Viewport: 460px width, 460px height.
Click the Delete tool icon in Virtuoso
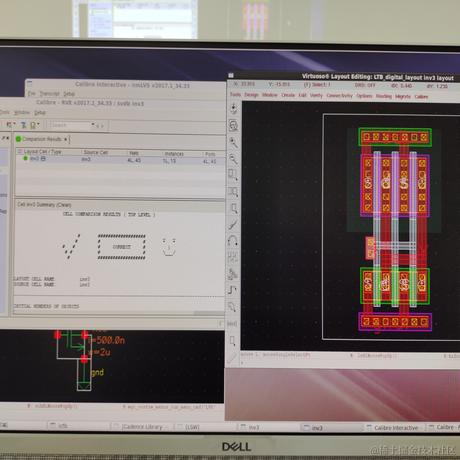coord(233,224)
